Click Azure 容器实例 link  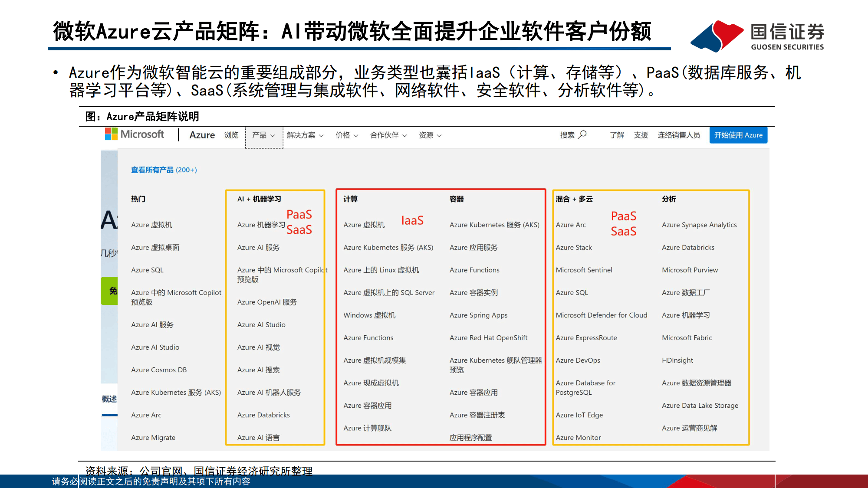click(473, 292)
